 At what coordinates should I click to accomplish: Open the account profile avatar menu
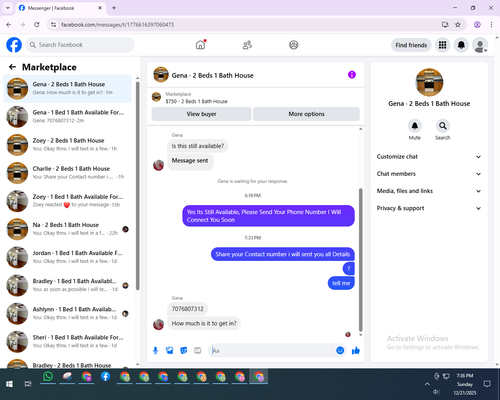tap(480, 45)
